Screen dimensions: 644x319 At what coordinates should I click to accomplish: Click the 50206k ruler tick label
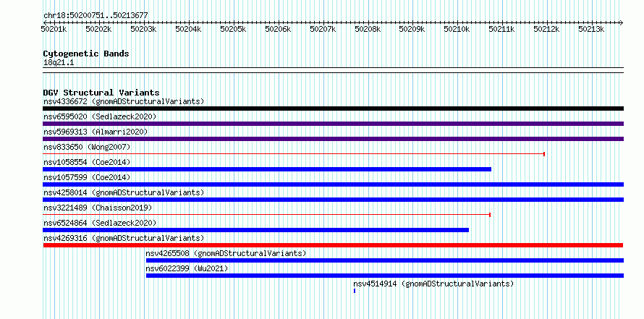pos(278,29)
